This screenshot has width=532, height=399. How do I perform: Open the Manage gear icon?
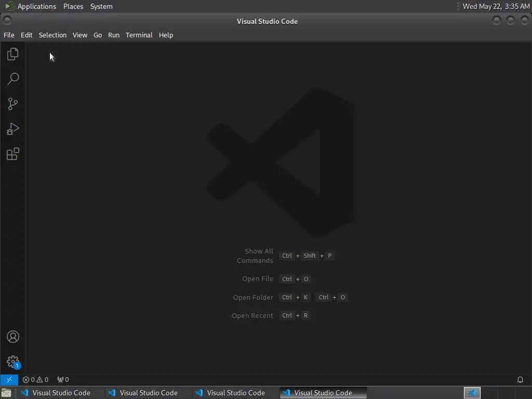(12, 362)
